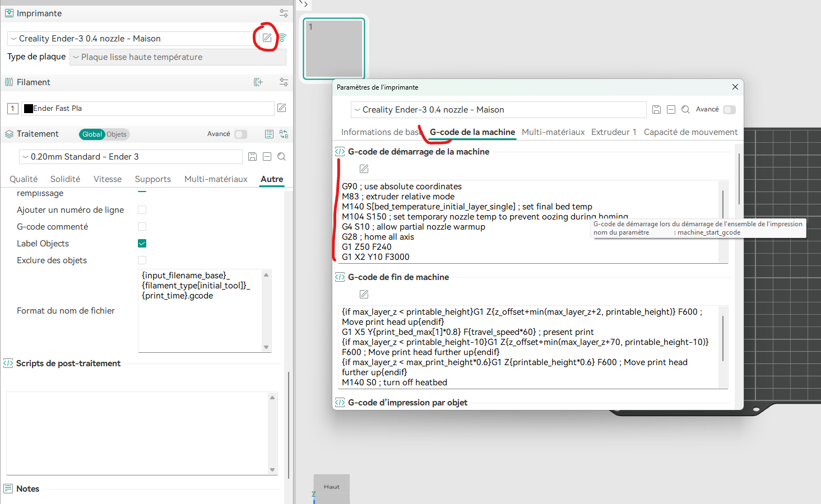Open the Extrudeur 1 tab

tap(614, 132)
